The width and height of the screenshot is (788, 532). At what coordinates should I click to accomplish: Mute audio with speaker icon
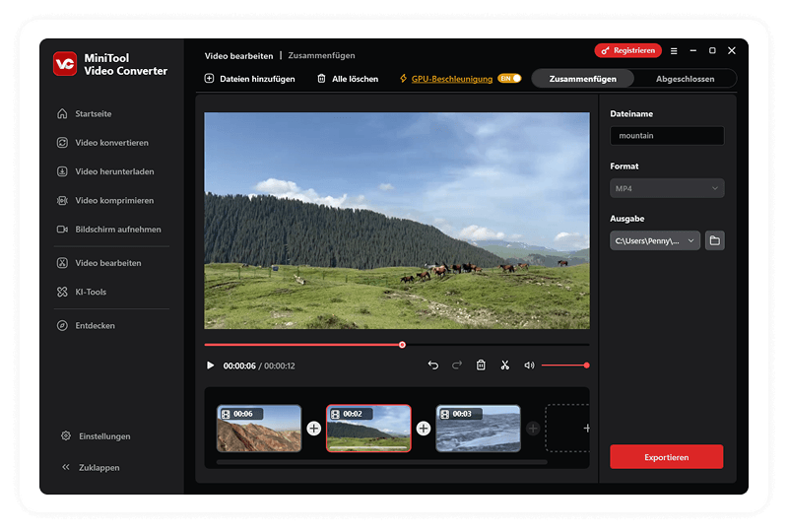click(x=529, y=366)
